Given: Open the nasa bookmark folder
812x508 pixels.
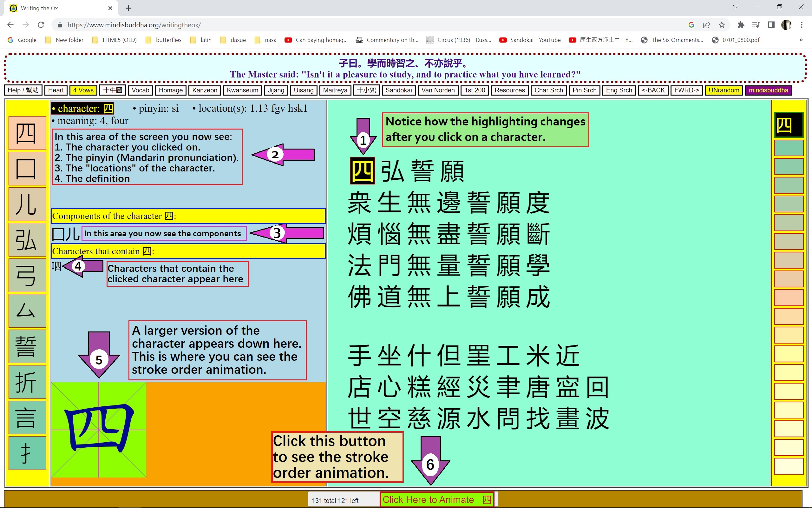Looking at the screenshot, I should (x=265, y=40).
